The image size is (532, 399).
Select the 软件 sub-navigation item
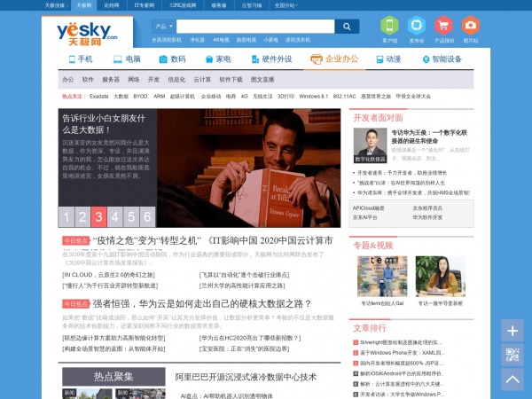[x=88, y=80]
